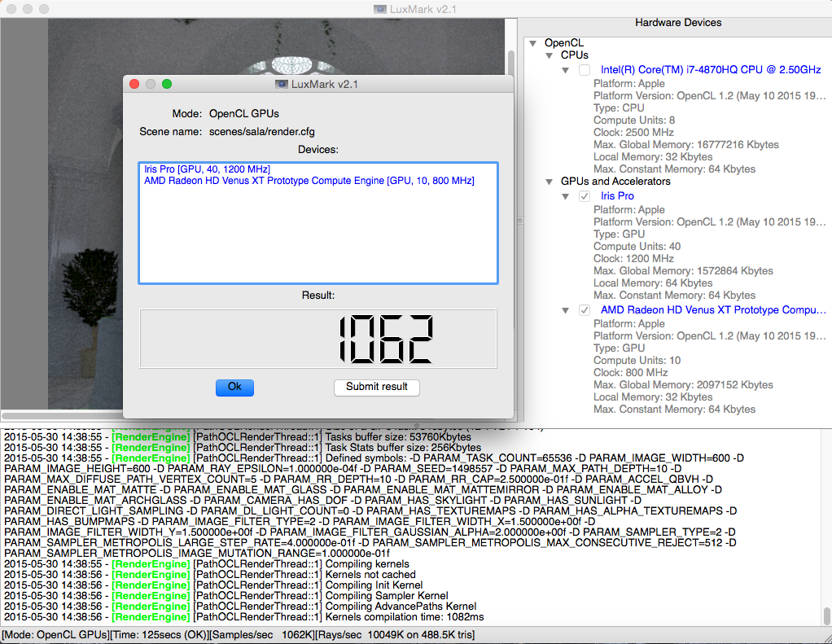
Task: Click the green zoom button of result dialog
Action: pyautogui.click(x=167, y=84)
